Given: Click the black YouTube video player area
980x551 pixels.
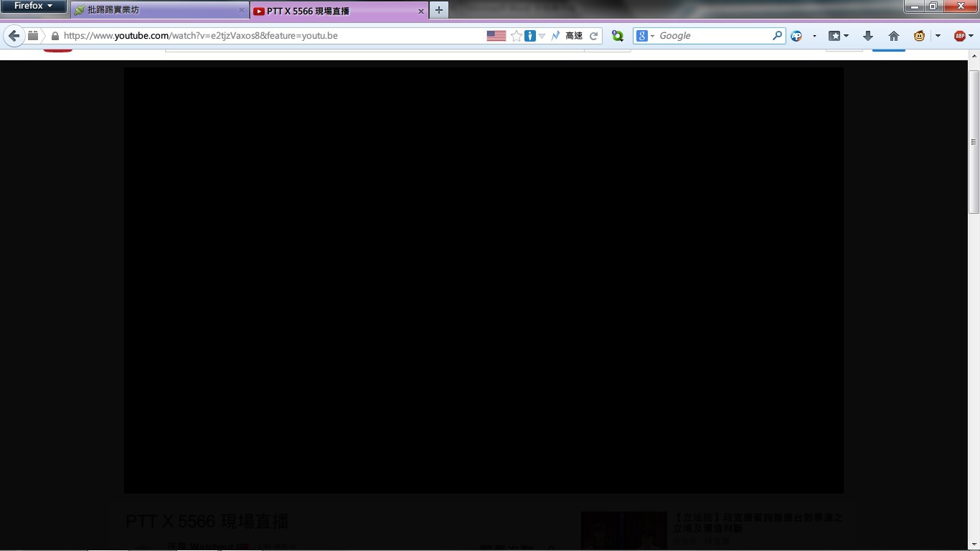Looking at the screenshot, I should point(484,281).
